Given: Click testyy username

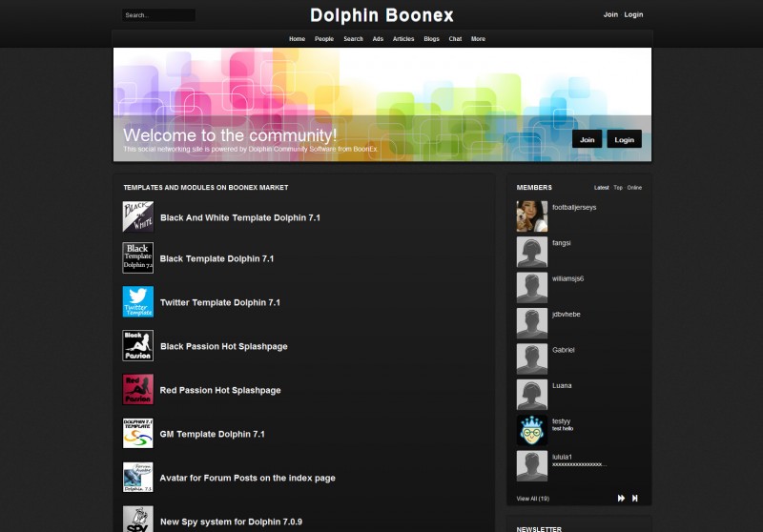Looking at the screenshot, I should (561, 421).
